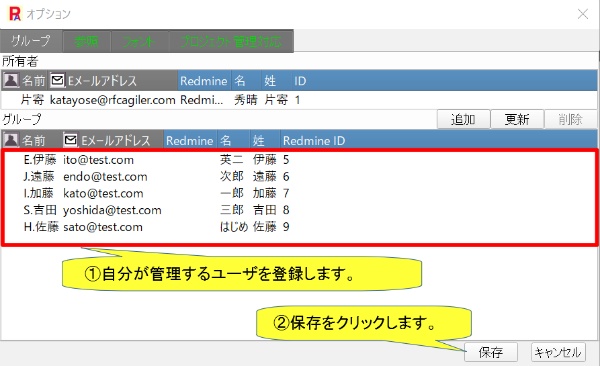Click the 更新 button
Screen dimensions: 600x366
coord(517,119)
